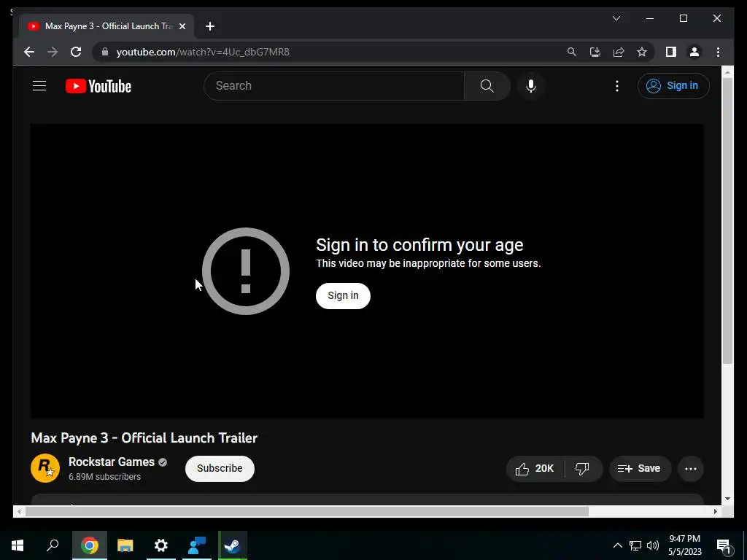This screenshot has height=560, width=747.
Task: Click the install app icon in address bar
Action: click(595, 52)
